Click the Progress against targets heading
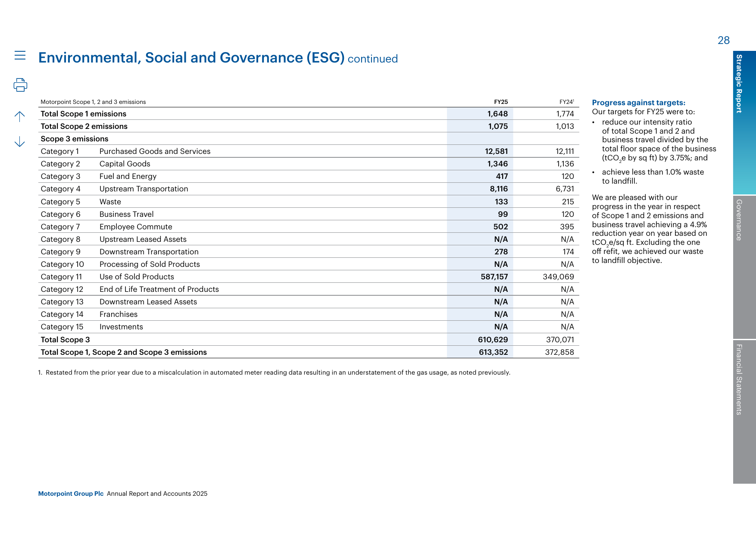This screenshot has width=756, height=535. [639, 103]
